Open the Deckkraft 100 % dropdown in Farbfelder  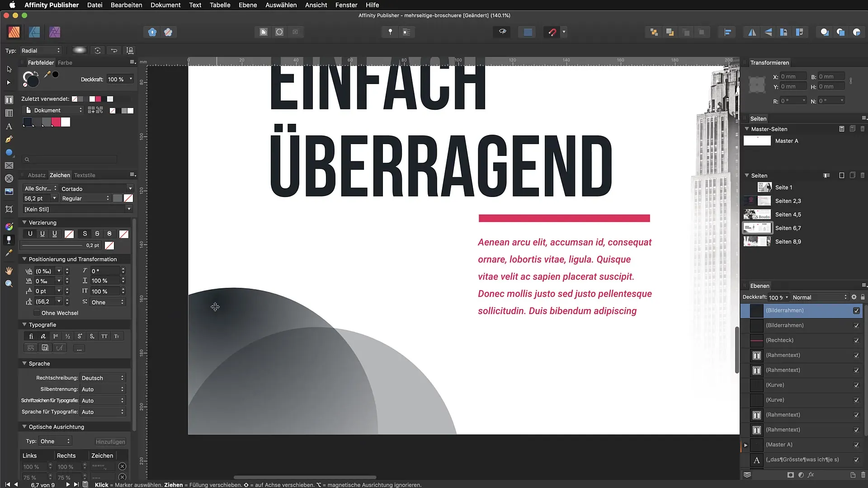click(120, 79)
